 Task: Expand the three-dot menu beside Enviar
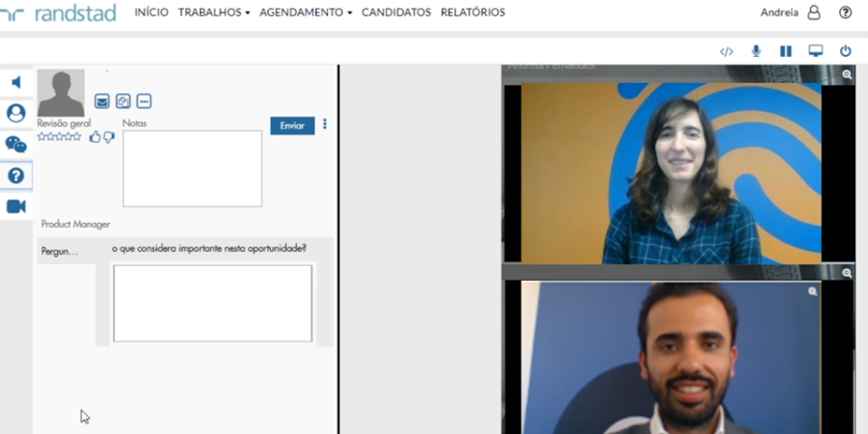[x=325, y=124]
